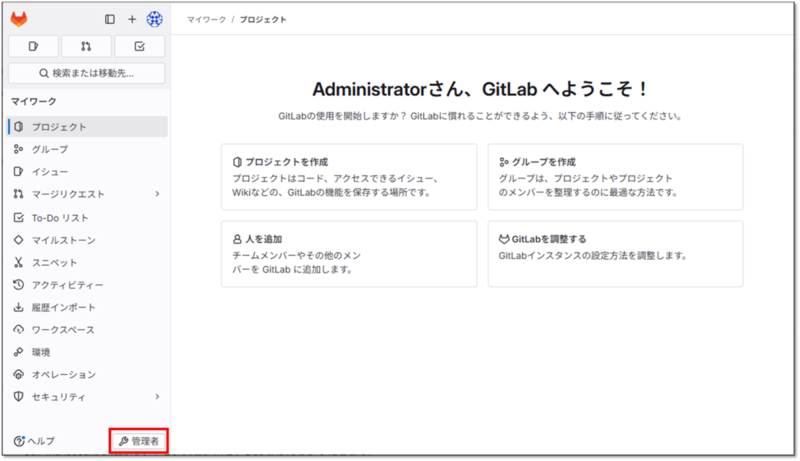Select イシュー in sidebar

pyautogui.click(x=88, y=171)
